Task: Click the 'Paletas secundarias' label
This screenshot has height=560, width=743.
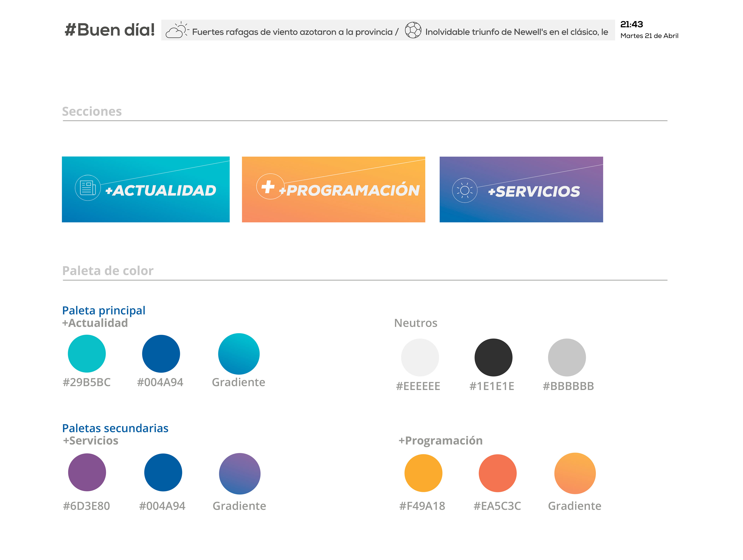Action: (115, 428)
